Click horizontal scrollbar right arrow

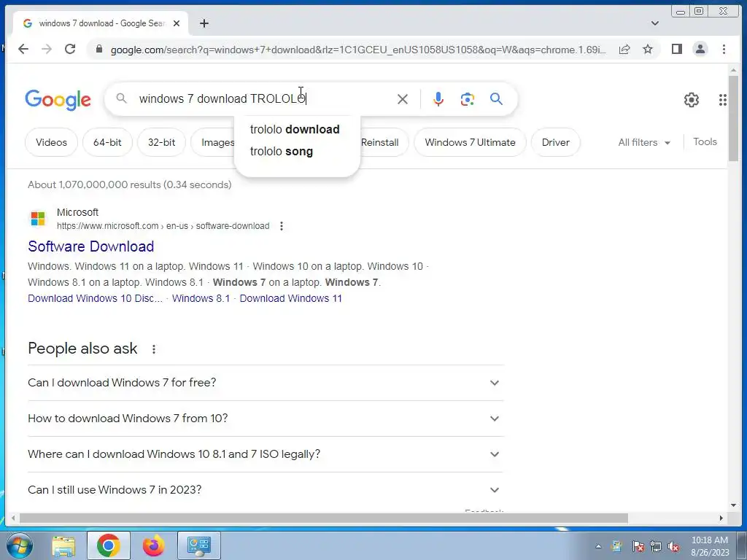click(721, 518)
